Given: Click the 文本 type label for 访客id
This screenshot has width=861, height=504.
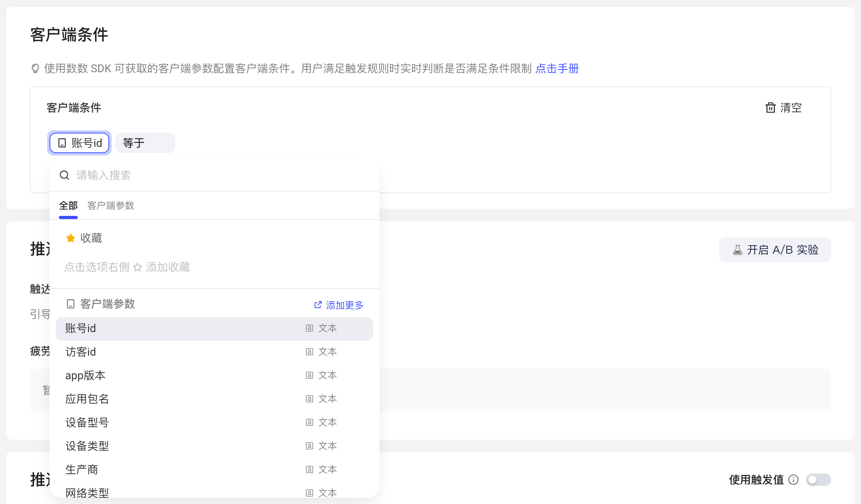Looking at the screenshot, I should point(328,352).
